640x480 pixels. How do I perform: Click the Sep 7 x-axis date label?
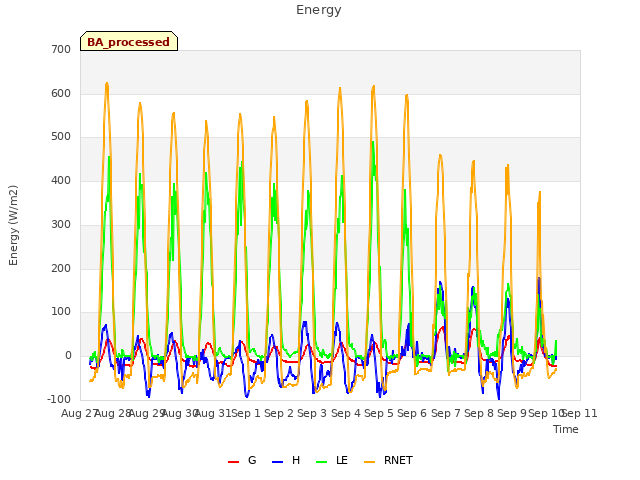[446, 413]
